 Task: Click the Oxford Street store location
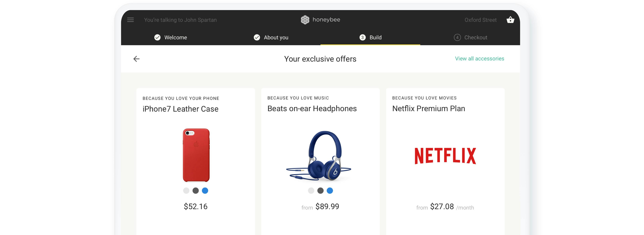[480, 20]
